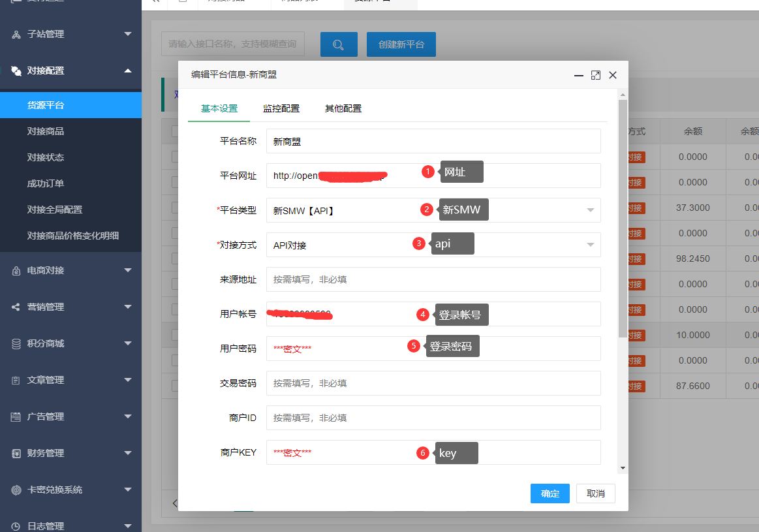Screen dimensions: 759x532
Task: Maximize the 编辑平台信息 dialog
Action: pos(596,76)
